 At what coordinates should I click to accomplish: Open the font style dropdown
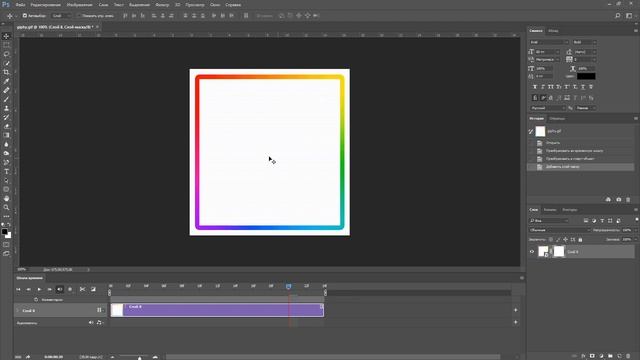point(584,42)
